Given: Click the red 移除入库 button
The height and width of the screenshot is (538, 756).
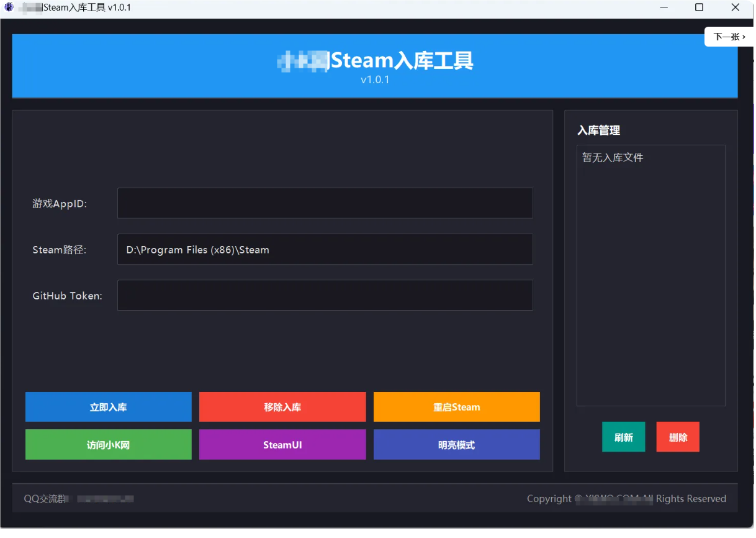Looking at the screenshot, I should [282, 407].
